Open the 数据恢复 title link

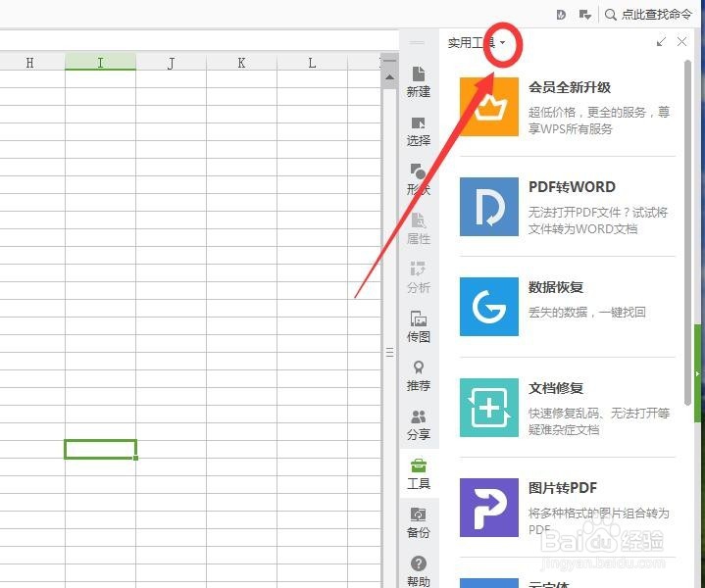[556, 287]
